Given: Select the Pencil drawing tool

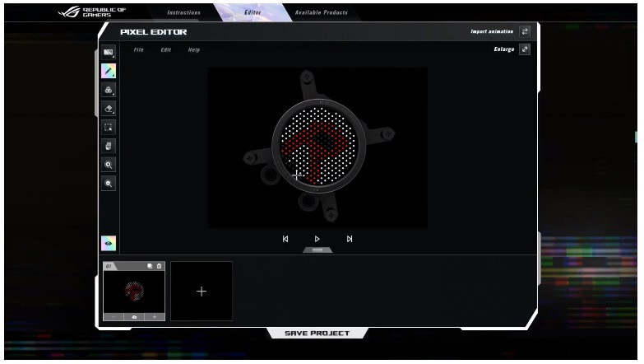Looking at the screenshot, I should coord(109,71).
